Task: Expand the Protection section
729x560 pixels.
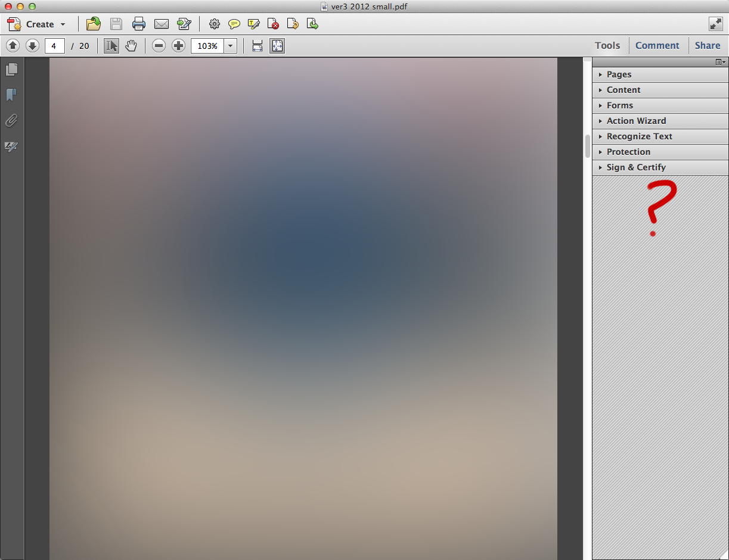Action: pos(660,152)
